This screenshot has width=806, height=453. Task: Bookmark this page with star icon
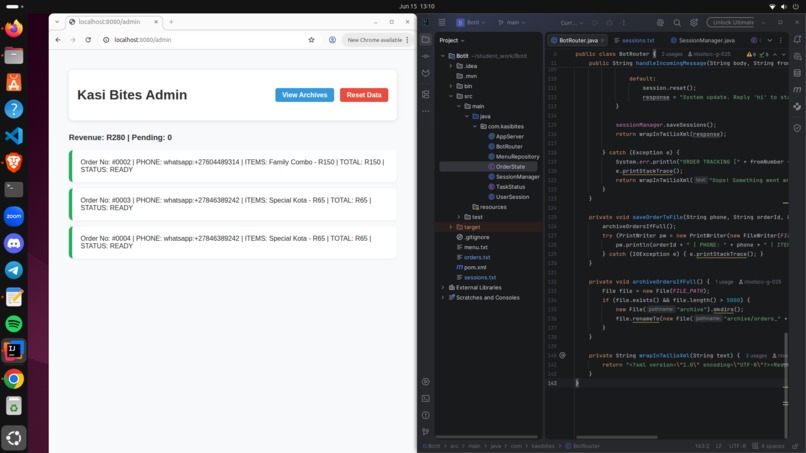(x=311, y=40)
